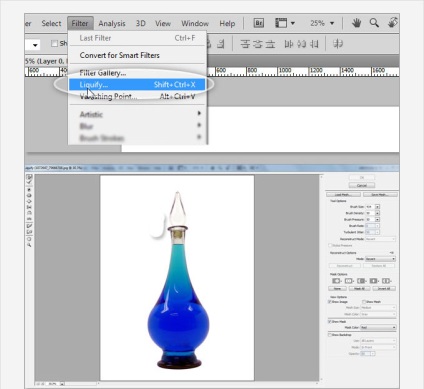Expand the Artistic filter submenu
The image size is (424, 389).
coord(137,114)
